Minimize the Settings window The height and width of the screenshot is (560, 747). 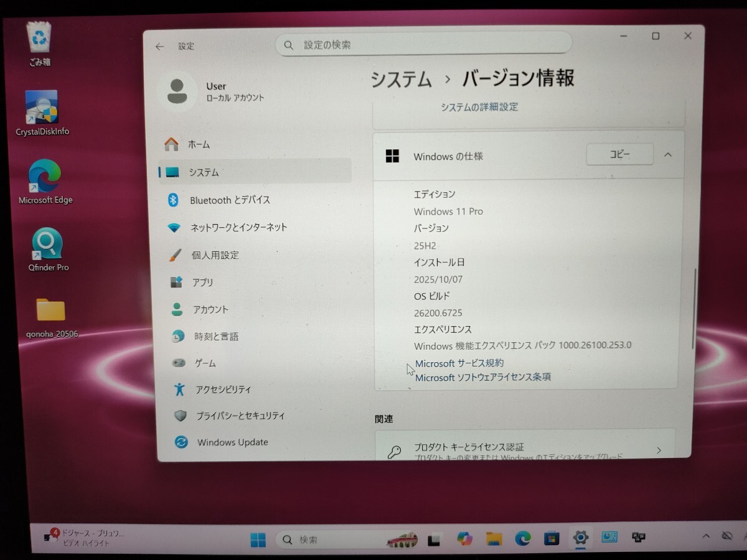pos(624,37)
